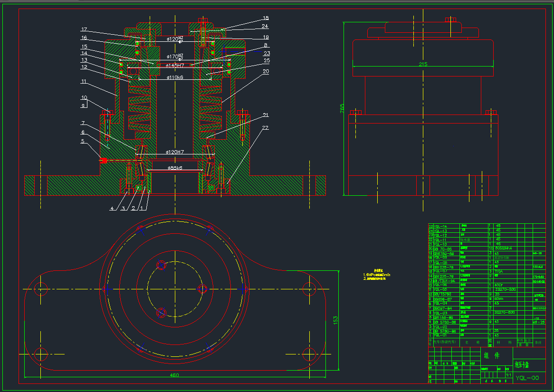Select balloon leader number 17 in the section view
The height and width of the screenshot is (392, 554).
click(84, 29)
